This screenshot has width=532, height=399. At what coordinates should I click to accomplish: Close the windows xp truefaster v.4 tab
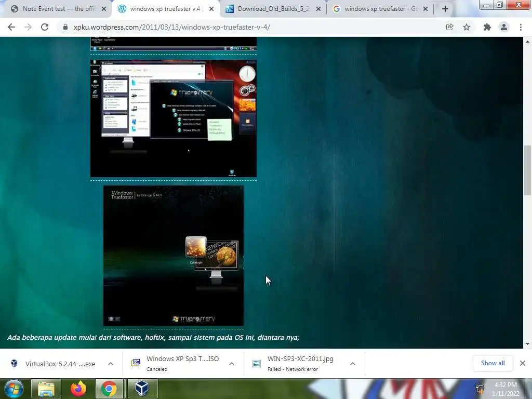211,9
